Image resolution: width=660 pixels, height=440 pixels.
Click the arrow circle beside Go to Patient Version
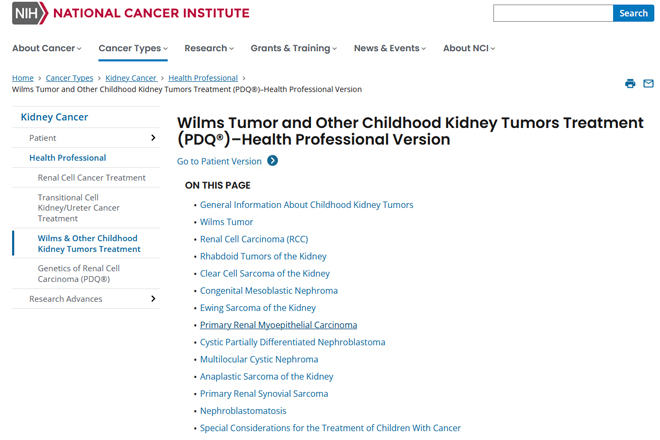tap(273, 161)
